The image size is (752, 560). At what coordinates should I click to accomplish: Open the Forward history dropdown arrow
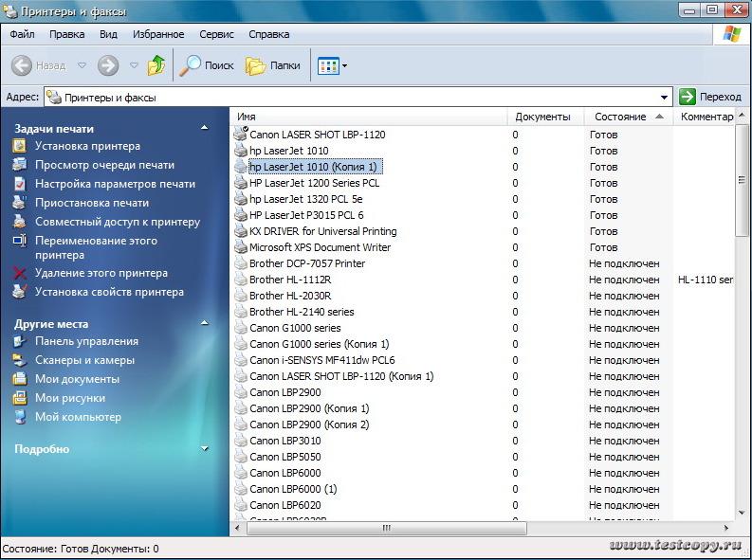[x=134, y=65]
